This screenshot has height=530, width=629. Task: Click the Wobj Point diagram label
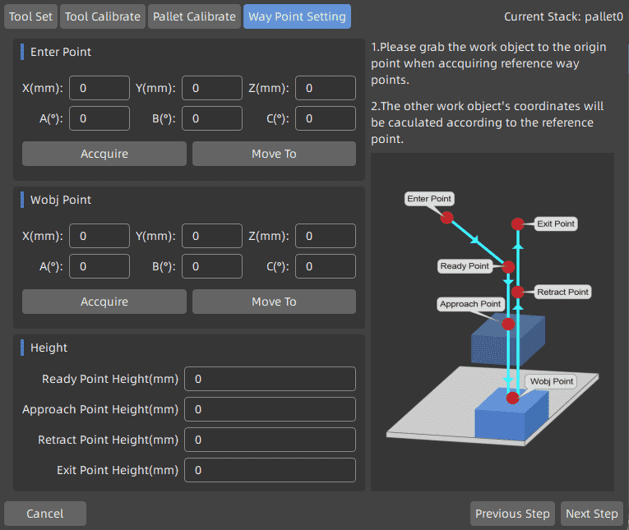click(x=551, y=381)
